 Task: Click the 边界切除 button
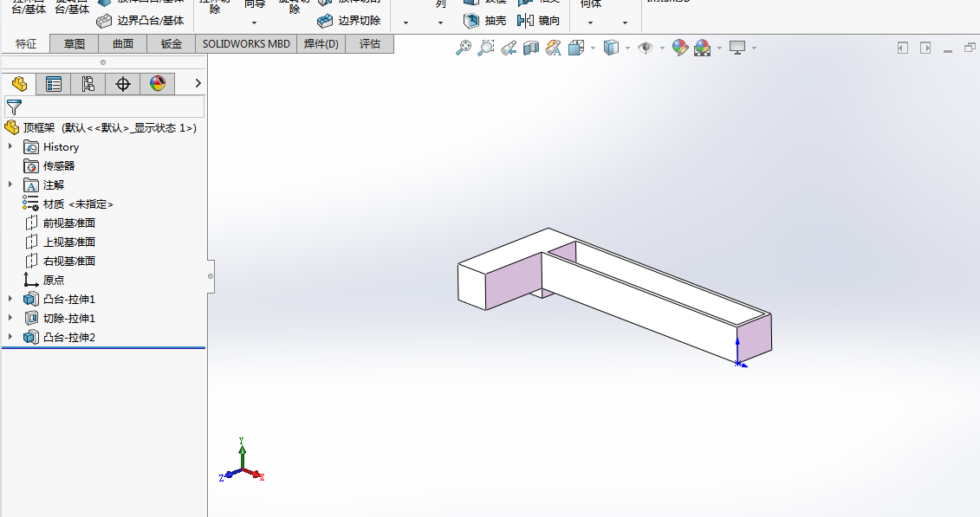pyautogui.click(x=348, y=21)
